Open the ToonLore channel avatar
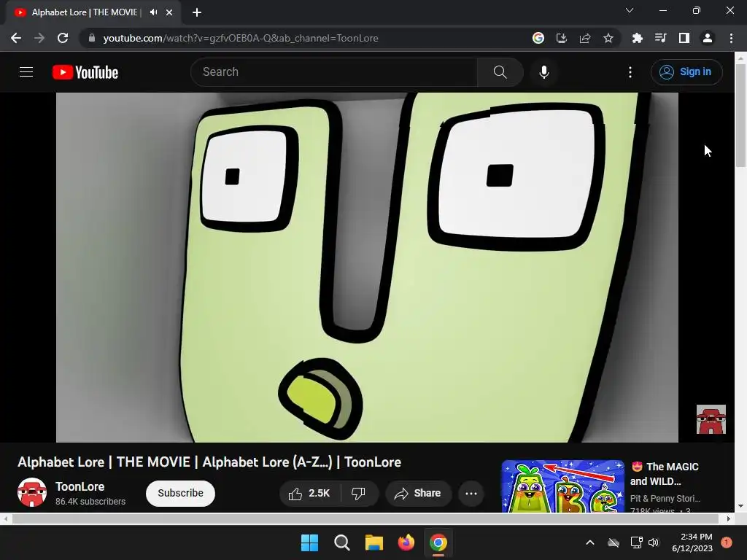This screenshot has width=747, height=560. point(32,492)
